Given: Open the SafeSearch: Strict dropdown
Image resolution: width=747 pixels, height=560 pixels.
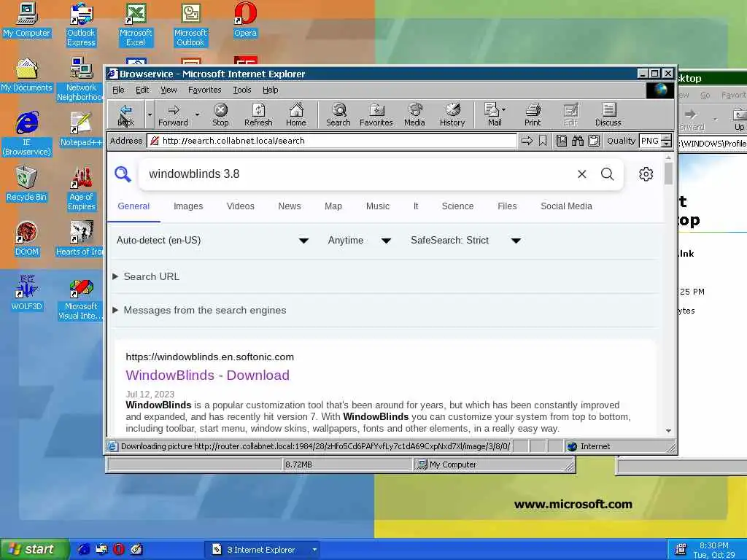Looking at the screenshot, I should point(466,241).
